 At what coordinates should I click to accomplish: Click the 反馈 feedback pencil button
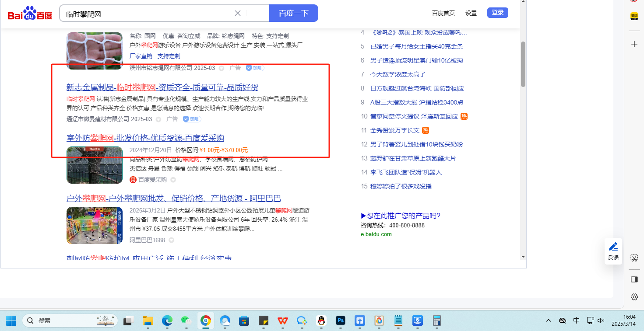pyautogui.click(x=613, y=251)
